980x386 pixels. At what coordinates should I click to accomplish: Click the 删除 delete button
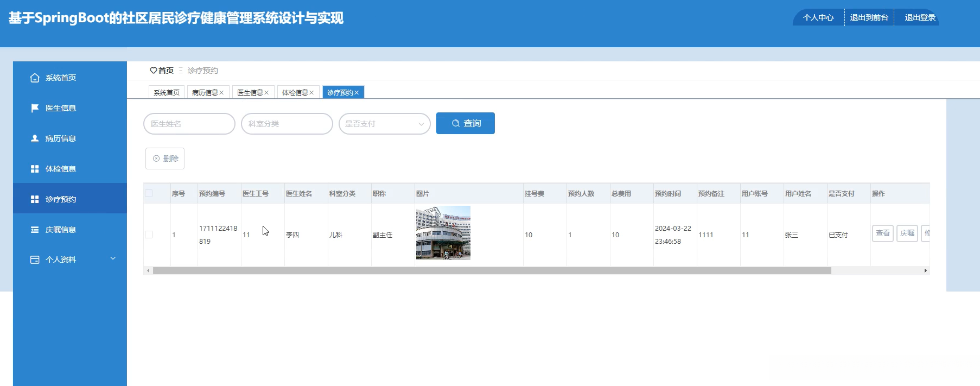[x=165, y=159]
